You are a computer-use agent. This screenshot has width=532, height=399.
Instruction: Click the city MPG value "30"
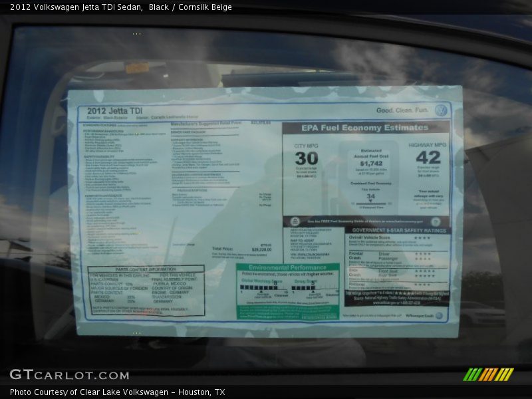(x=307, y=158)
